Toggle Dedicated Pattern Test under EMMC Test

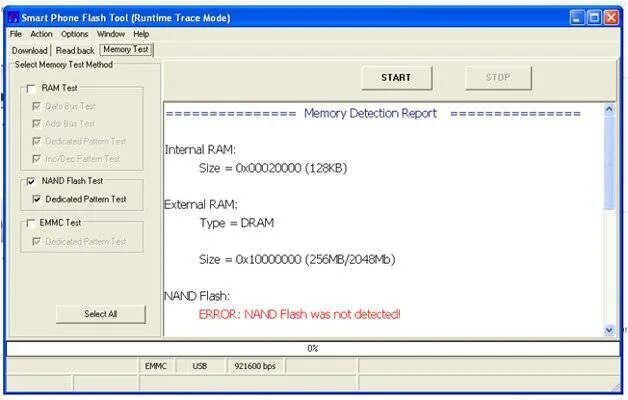pos(36,241)
